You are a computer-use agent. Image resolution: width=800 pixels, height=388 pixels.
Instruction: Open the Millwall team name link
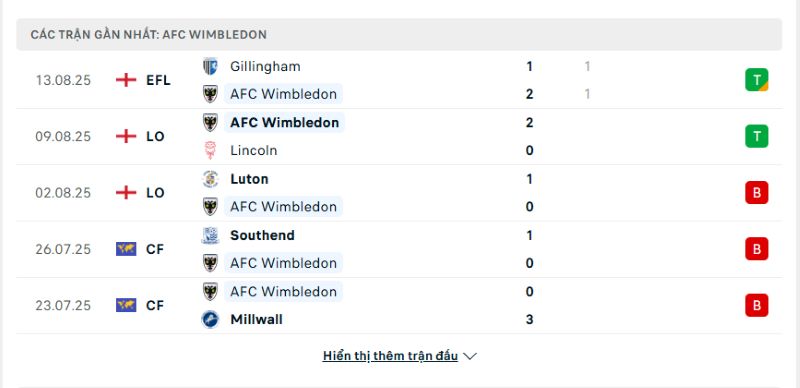[x=256, y=320]
